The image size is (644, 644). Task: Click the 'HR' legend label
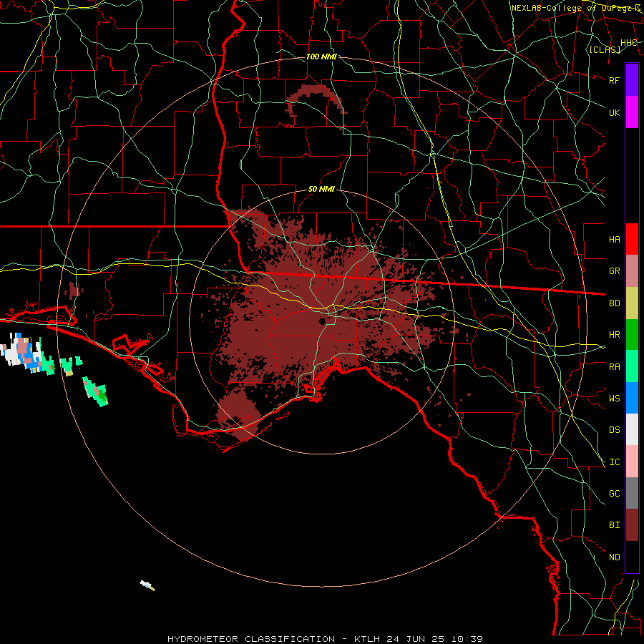point(614,335)
